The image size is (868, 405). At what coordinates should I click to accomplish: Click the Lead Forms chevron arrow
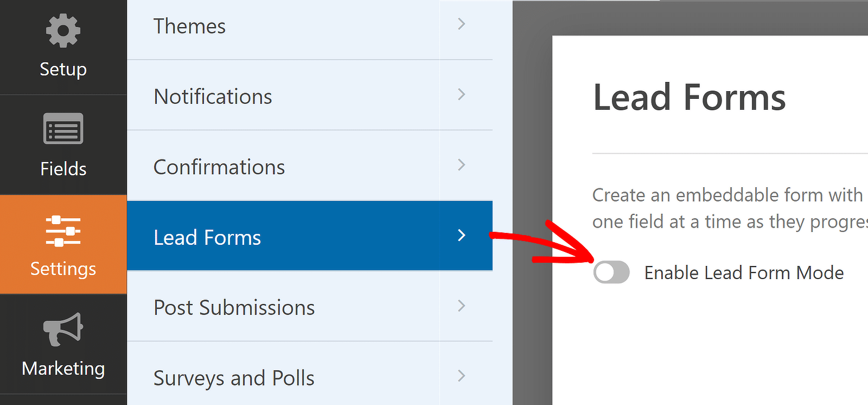pos(462,235)
